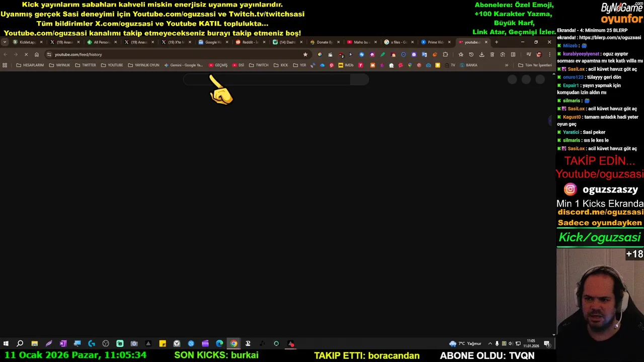Image resolution: width=644 pixels, height=362 pixels.
Task: Expand TWITCH bookmark folder
Action: coord(259,65)
